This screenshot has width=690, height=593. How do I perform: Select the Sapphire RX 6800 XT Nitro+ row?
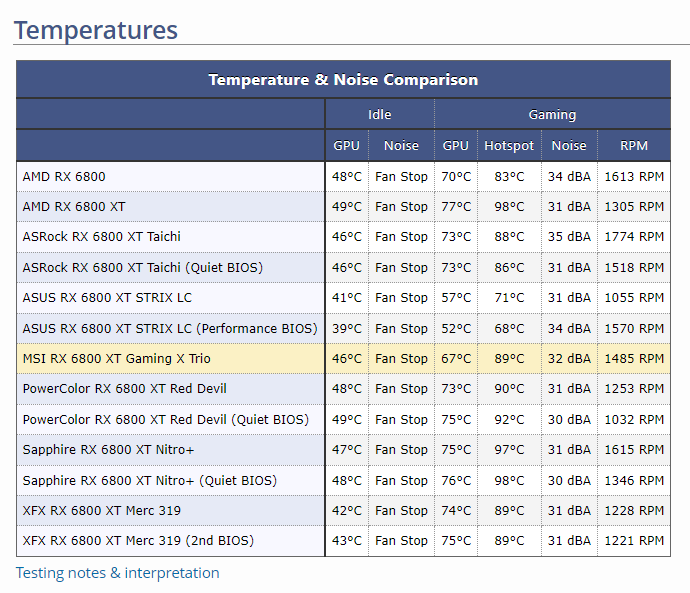109,450
